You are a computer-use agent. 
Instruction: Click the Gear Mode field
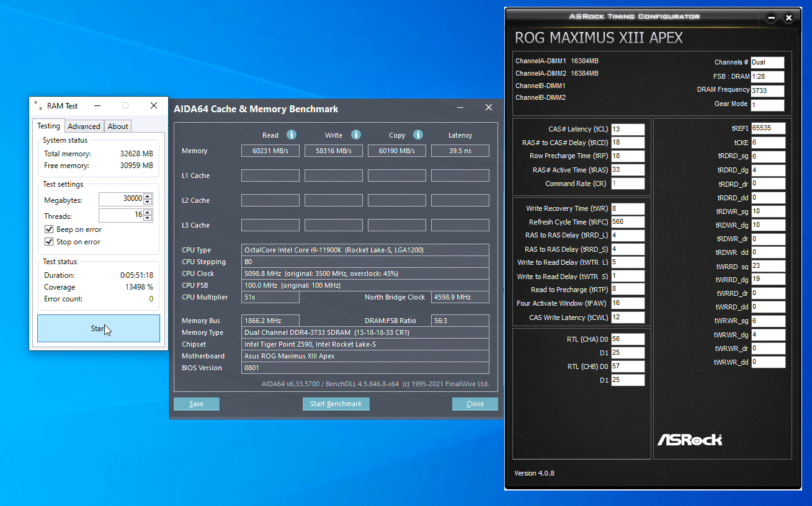point(767,105)
